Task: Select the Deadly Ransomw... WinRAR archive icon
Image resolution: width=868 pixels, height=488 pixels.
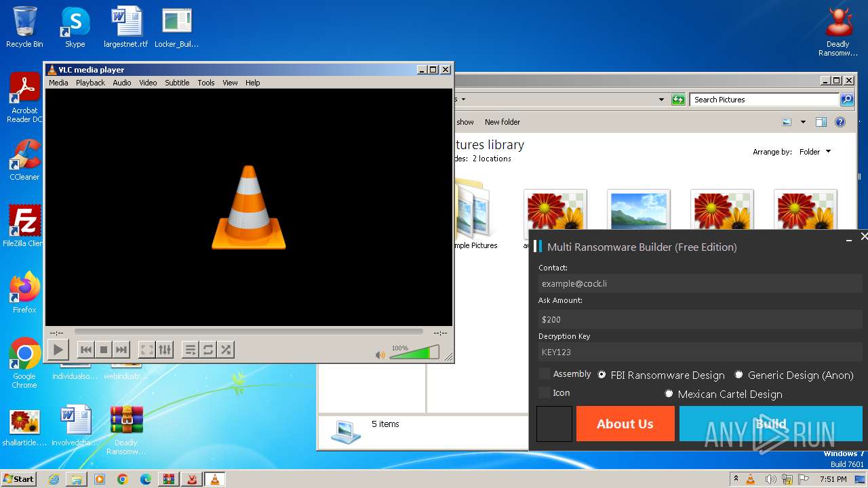Action: click(x=126, y=430)
